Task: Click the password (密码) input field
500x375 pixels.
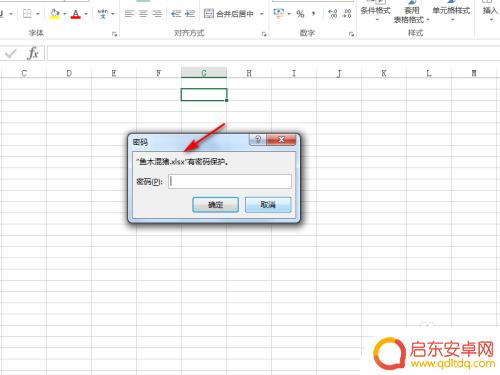Action: coord(230,181)
